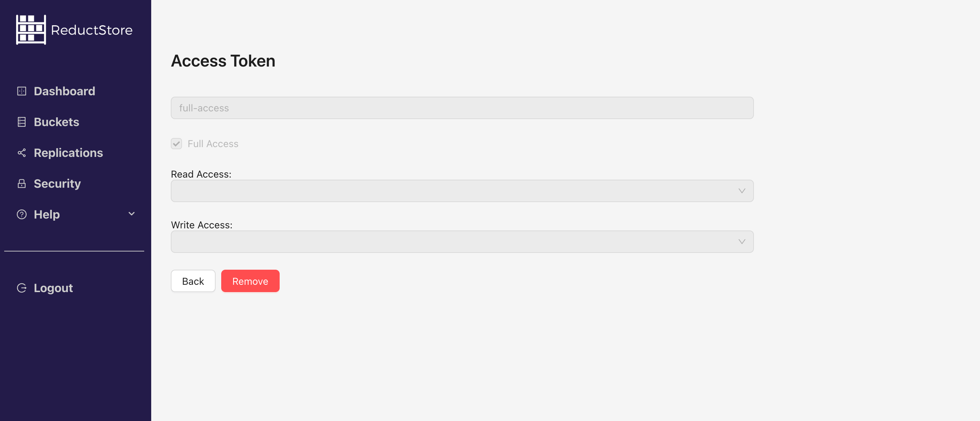Image resolution: width=980 pixels, height=421 pixels.
Task: Open the Write Access dropdown
Action: [x=461, y=242]
